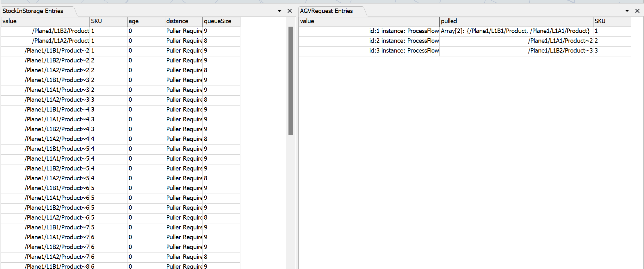Select the /Plane1/L1A2/Product~7 entry

tap(57, 257)
